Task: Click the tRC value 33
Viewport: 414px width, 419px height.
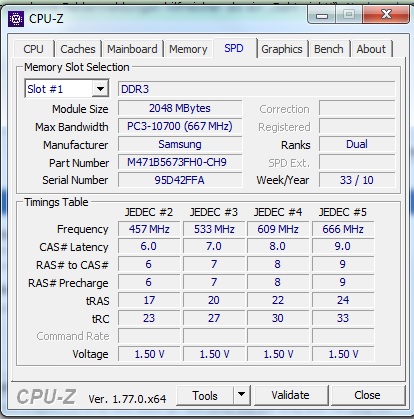Action: [343, 318]
